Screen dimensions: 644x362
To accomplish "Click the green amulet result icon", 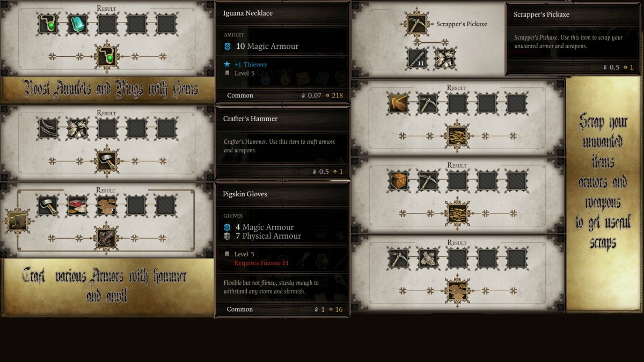I will [106, 57].
